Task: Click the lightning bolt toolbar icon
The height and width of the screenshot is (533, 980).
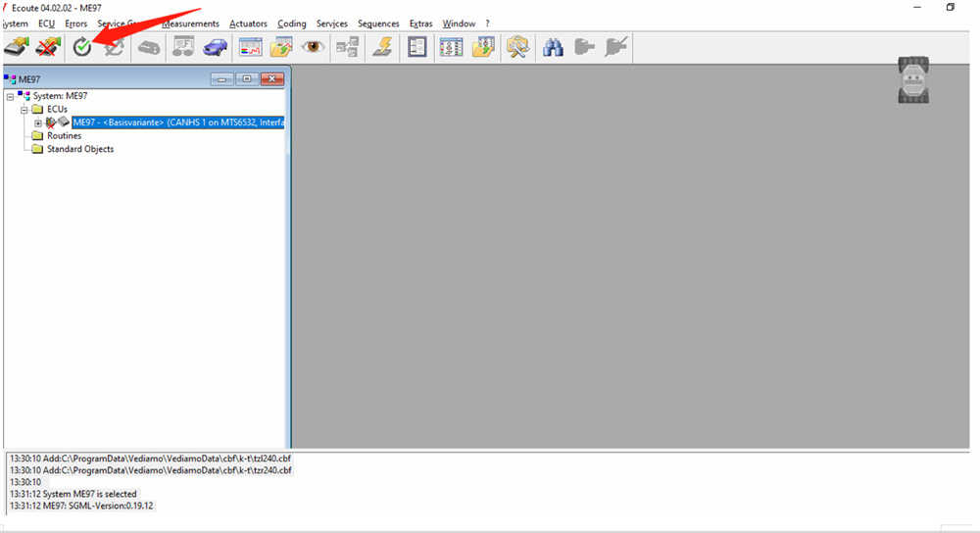Action: point(382,46)
